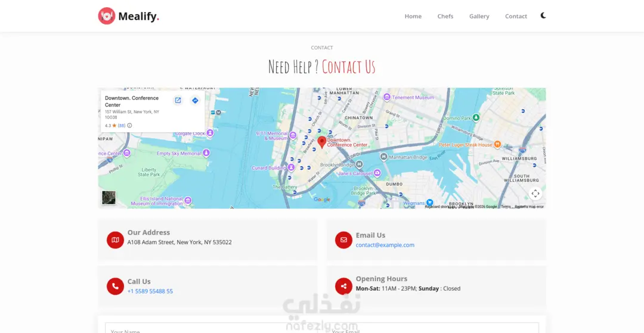Click the Call Us heading
Screen dimensions: 644x333
[x=139, y=281]
